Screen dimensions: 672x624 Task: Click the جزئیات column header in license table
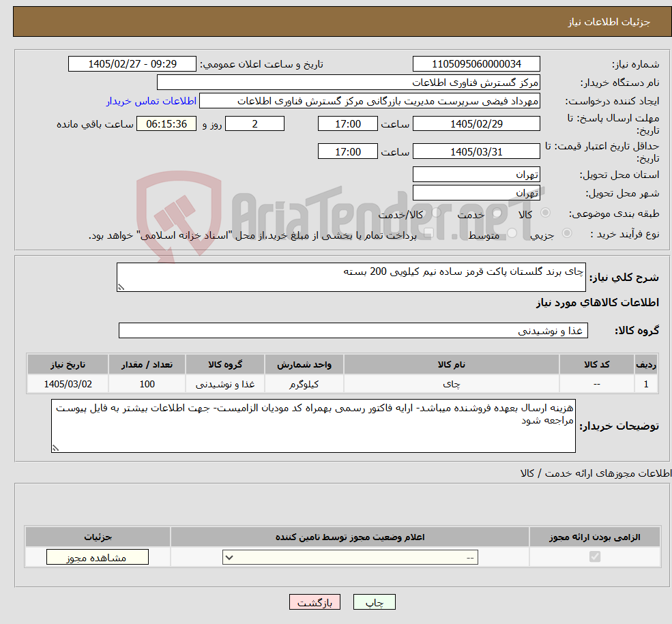98,537
